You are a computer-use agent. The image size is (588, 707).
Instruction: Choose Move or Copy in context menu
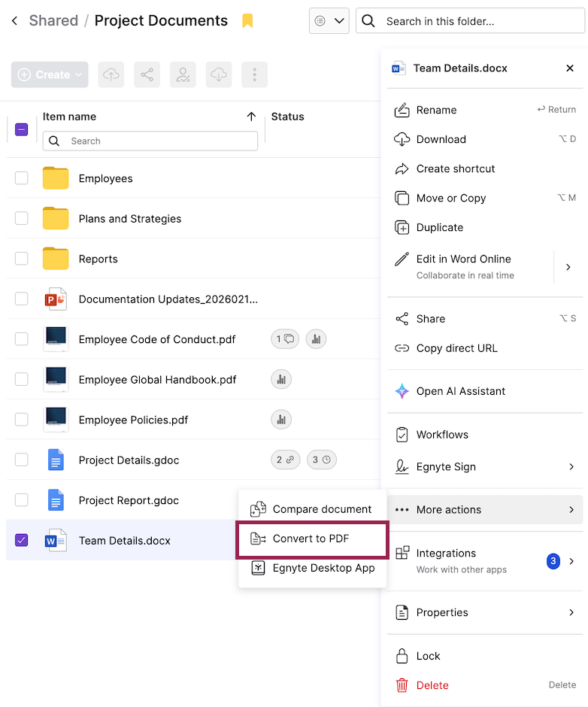point(451,198)
